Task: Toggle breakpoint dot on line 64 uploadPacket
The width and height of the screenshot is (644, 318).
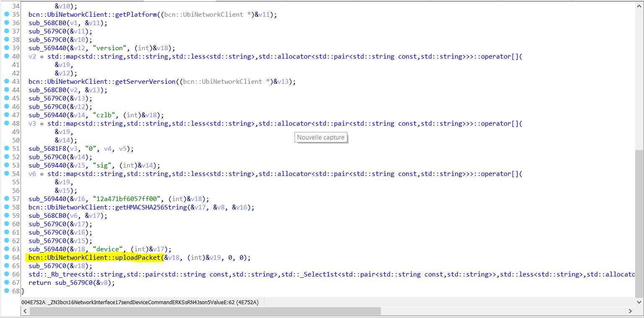Action: (6, 257)
